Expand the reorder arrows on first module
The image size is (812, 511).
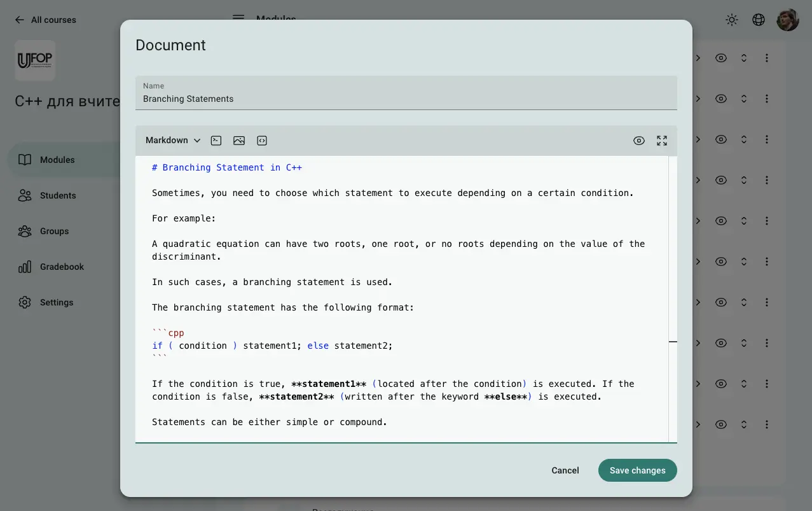744,58
